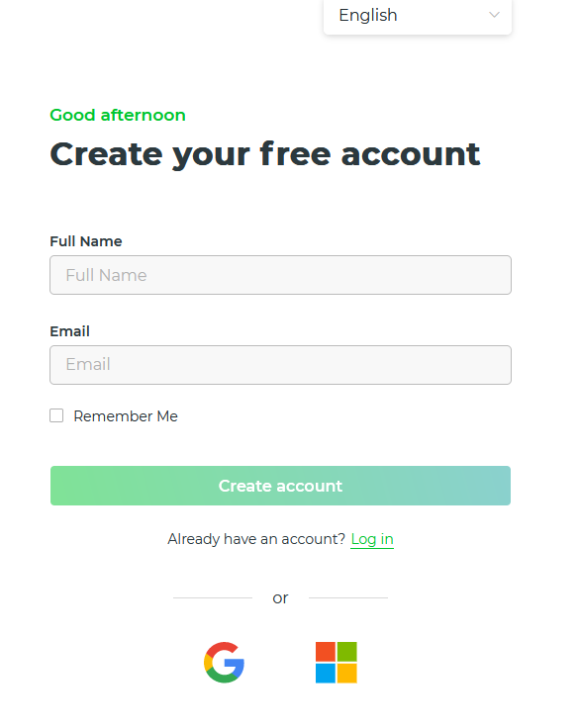The height and width of the screenshot is (728, 578).
Task: Sign up with the Microsoft logo icon
Action: click(336, 662)
